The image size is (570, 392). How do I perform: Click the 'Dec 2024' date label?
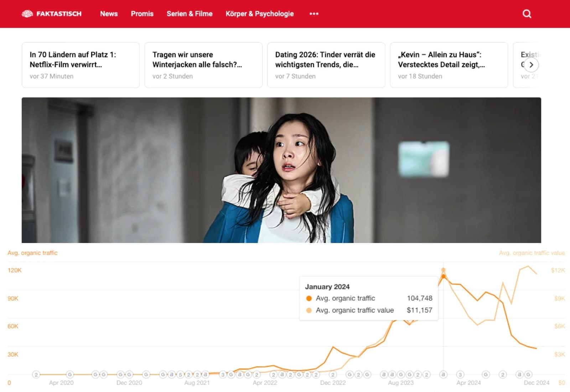click(537, 383)
